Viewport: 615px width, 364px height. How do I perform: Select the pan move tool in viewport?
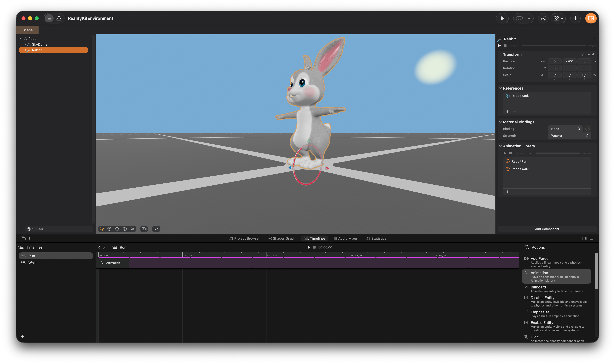pyautogui.click(x=117, y=229)
